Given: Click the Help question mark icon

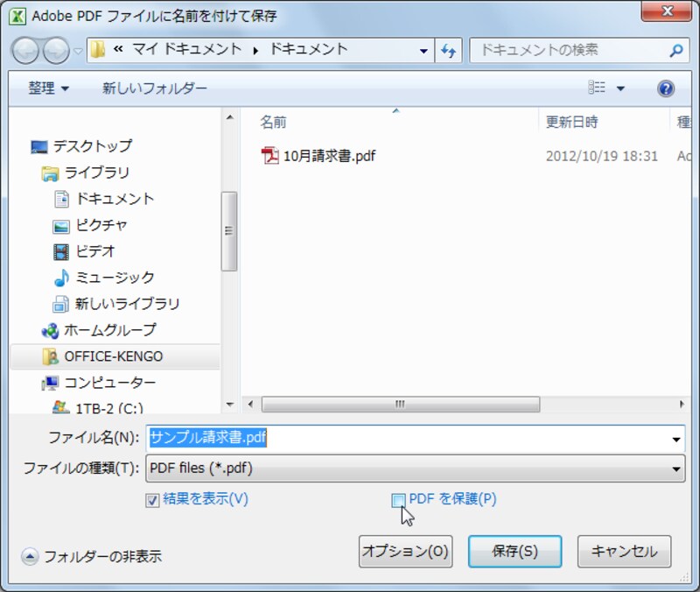Looking at the screenshot, I should [666, 88].
